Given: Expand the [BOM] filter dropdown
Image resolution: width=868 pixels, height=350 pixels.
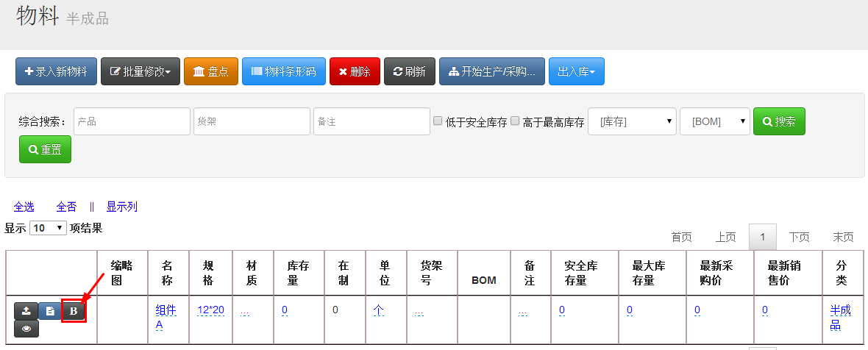Looking at the screenshot, I should tap(714, 121).
